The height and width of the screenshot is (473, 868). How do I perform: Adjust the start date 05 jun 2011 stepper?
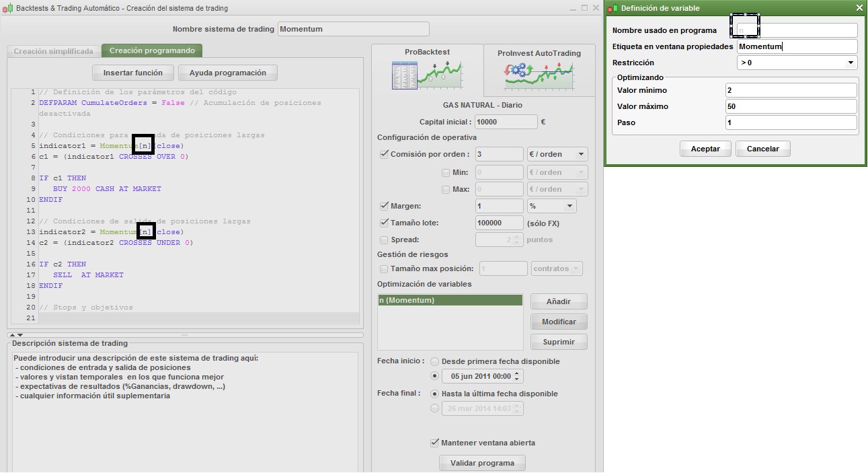(516, 376)
